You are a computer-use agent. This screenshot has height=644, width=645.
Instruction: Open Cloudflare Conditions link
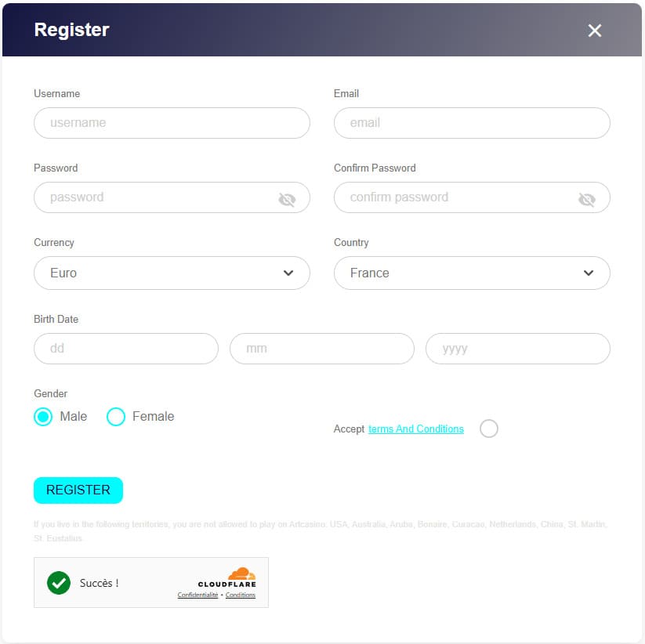click(241, 595)
